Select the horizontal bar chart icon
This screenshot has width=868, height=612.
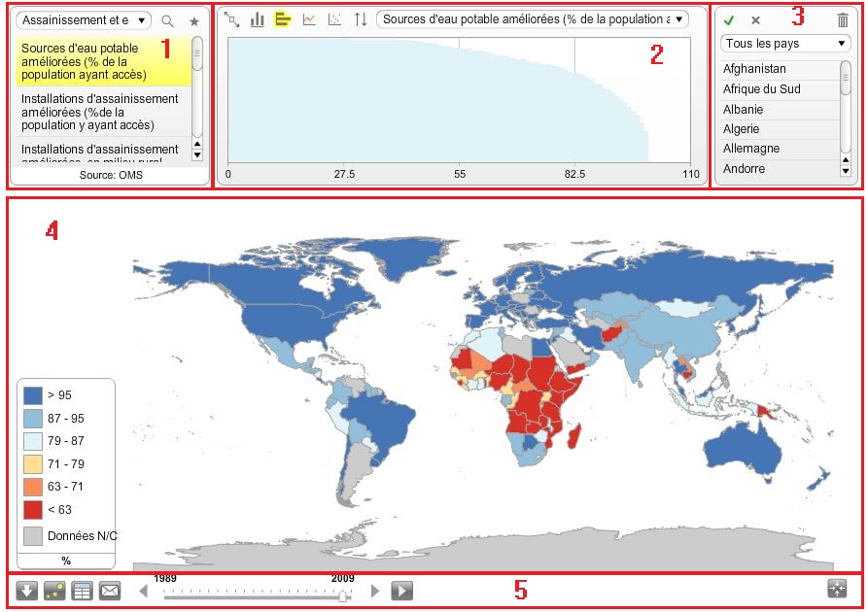tap(283, 19)
